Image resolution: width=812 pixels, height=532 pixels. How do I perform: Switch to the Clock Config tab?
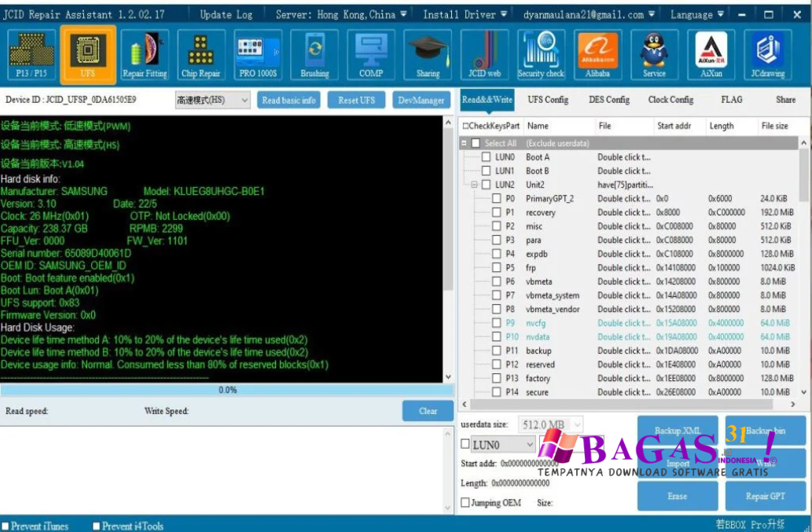(x=671, y=99)
